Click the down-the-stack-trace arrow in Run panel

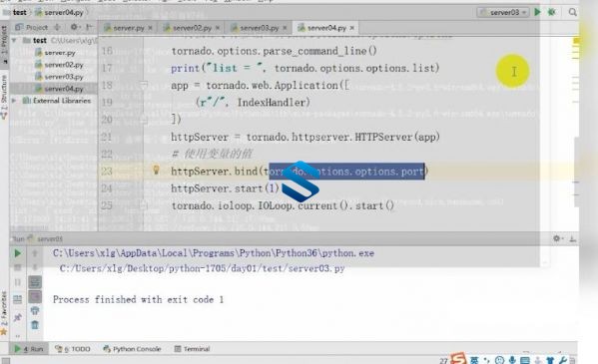click(35, 267)
